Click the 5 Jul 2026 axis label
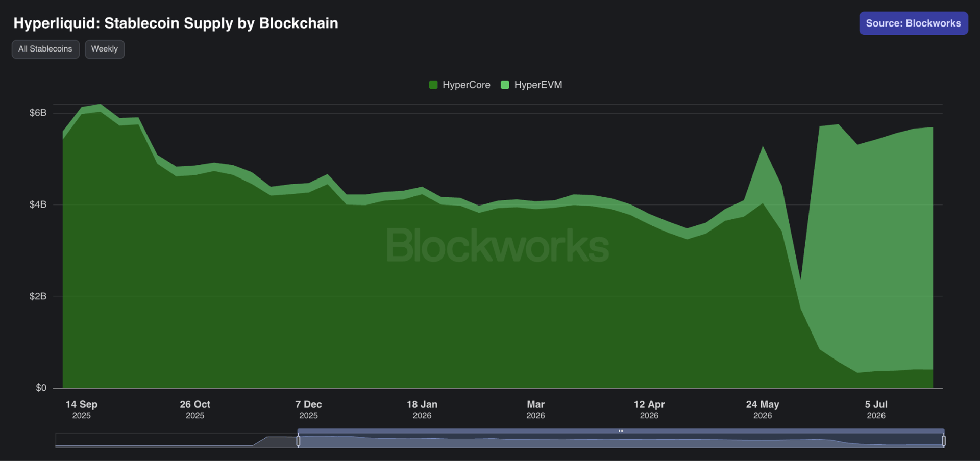The width and height of the screenshot is (980, 461). pos(876,409)
